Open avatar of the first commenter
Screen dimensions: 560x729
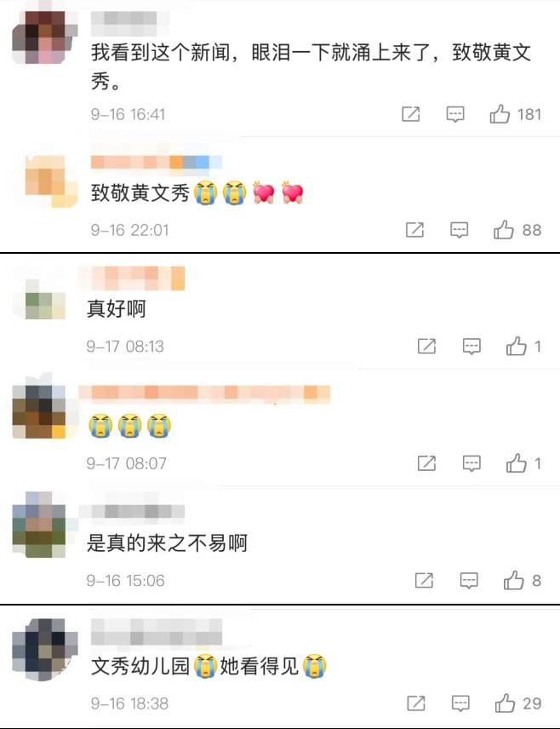pos(44,38)
